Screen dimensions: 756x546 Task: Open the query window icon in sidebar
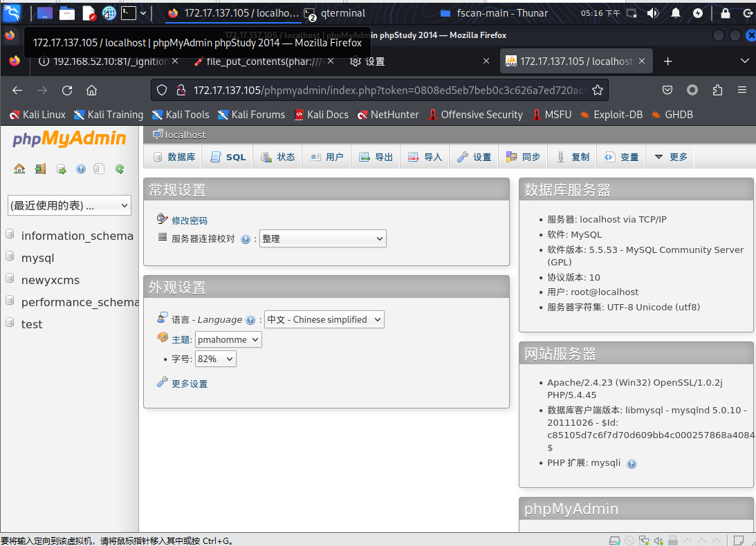point(62,169)
